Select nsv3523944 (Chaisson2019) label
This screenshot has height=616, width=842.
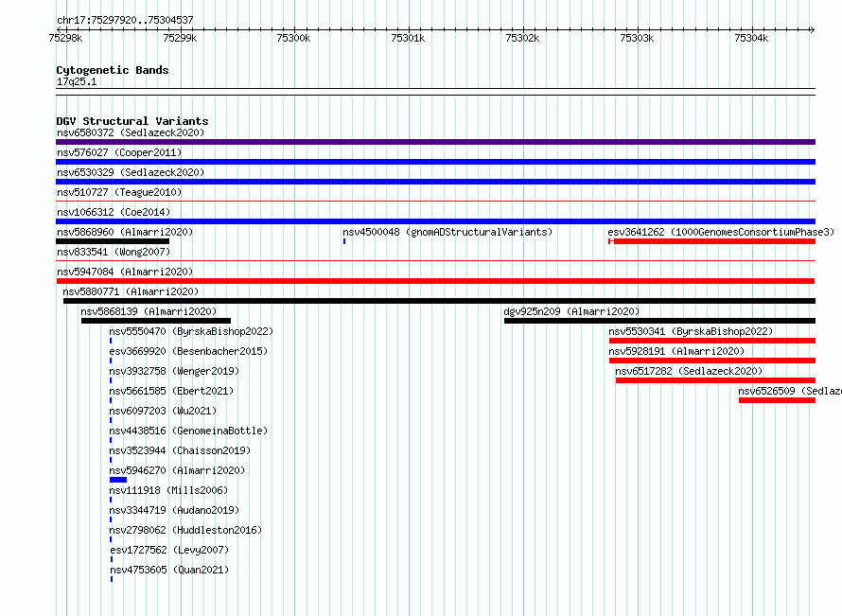tap(180, 450)
